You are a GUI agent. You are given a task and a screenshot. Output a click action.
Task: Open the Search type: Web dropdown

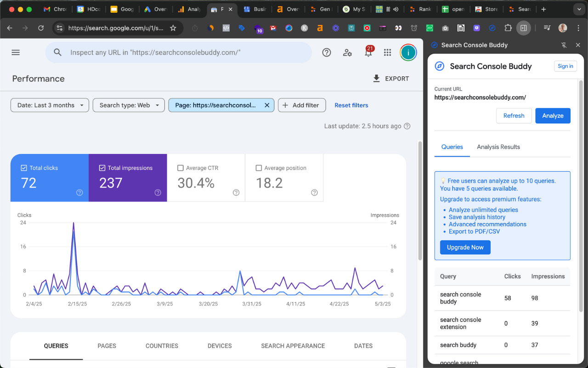(x=129, y=105)
